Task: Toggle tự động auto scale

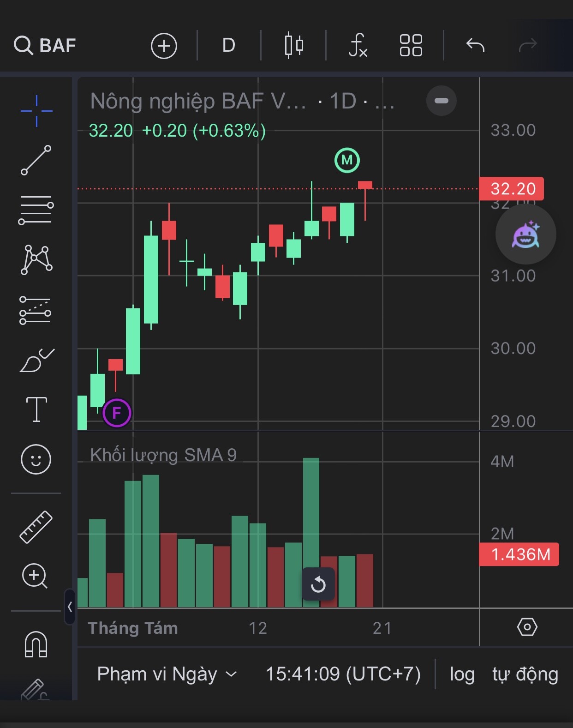Action: 525,674
